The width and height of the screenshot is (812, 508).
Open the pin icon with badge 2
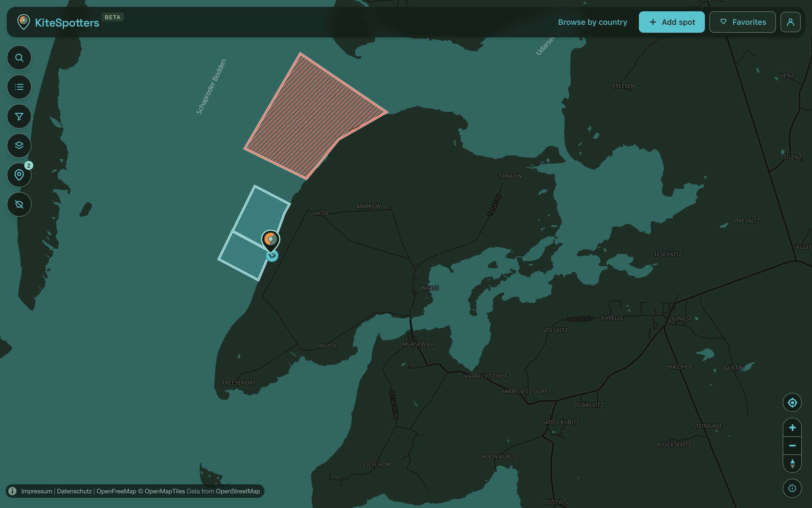tap(19, 175)
